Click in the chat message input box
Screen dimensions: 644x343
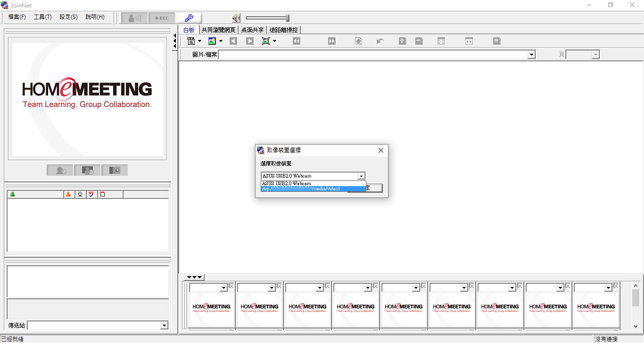[x=87, y=309]
